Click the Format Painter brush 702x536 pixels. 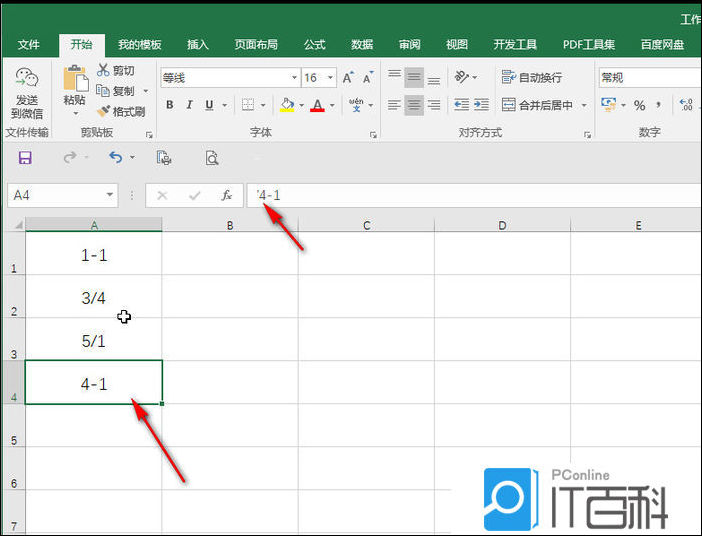click(x=121, y=111)
